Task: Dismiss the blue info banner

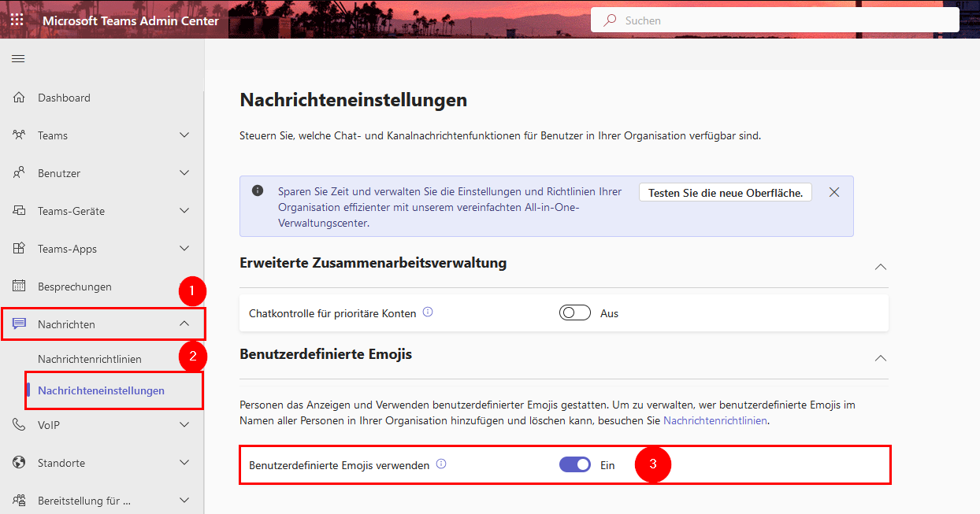Action: point(834,192)
